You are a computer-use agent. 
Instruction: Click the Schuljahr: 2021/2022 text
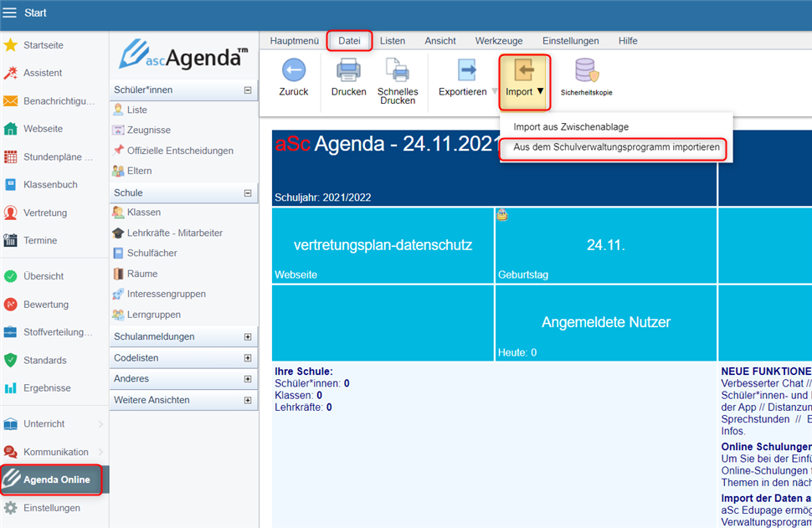pyautogui.click(x=322, y=197)
